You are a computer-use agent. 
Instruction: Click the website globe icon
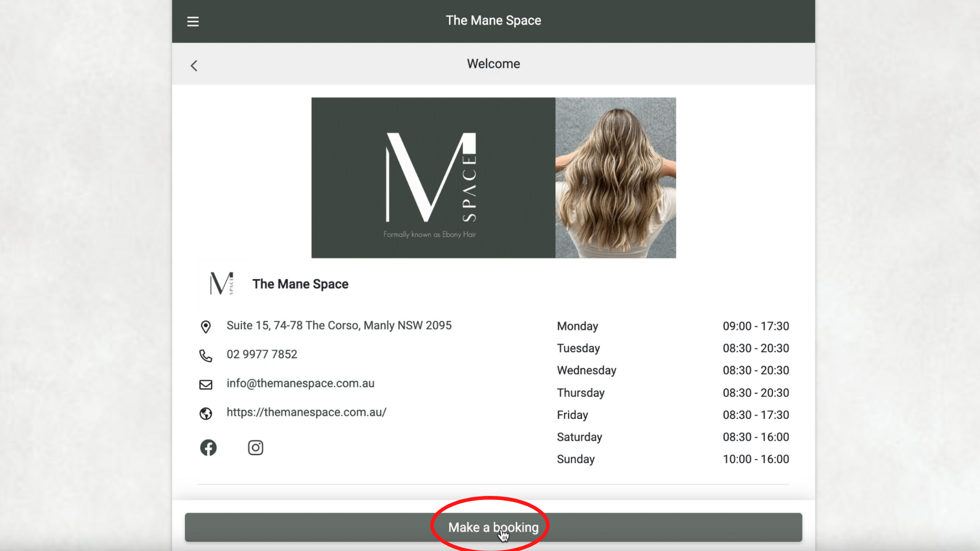(206, 413)
